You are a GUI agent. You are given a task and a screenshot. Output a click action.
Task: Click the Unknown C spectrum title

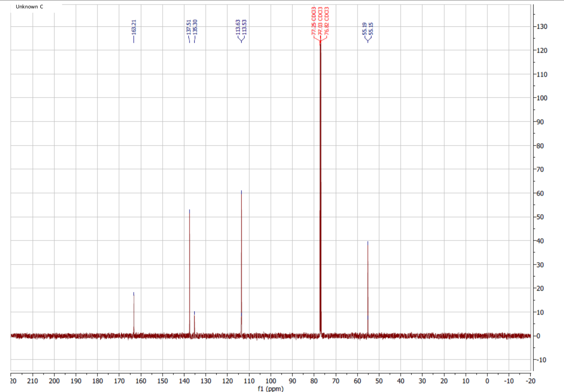(x=29, y=7)
